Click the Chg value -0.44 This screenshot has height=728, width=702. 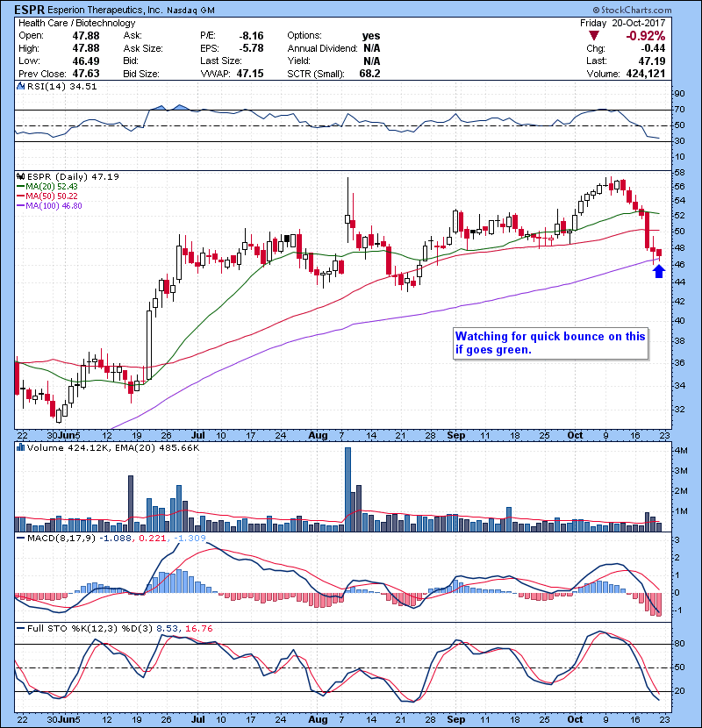click(x=653, y=48)
